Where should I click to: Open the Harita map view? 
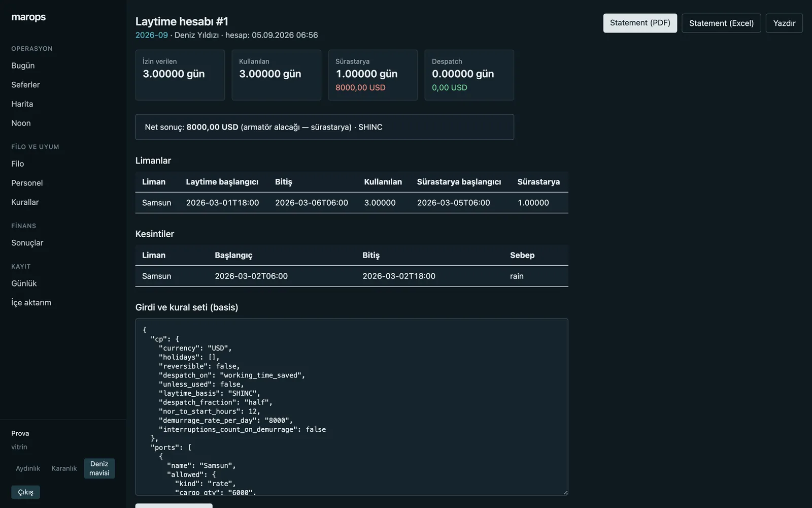pyautogui.click(x=22, y=104)
